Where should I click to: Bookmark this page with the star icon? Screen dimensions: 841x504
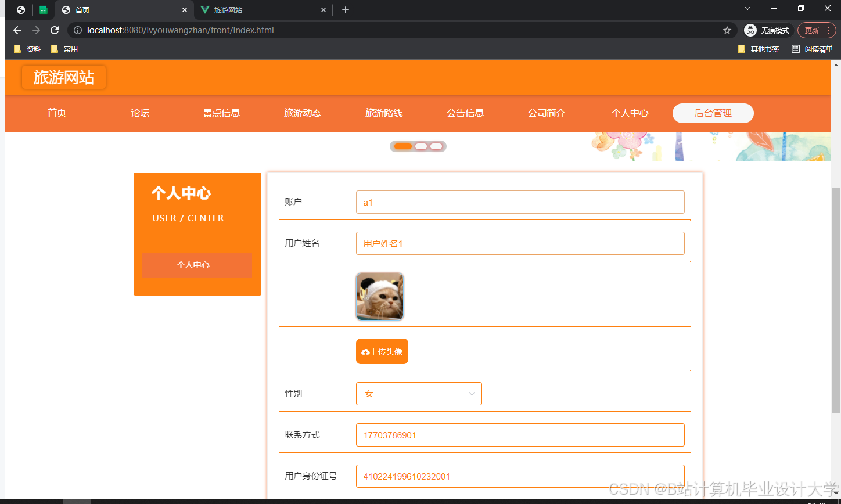727,30
